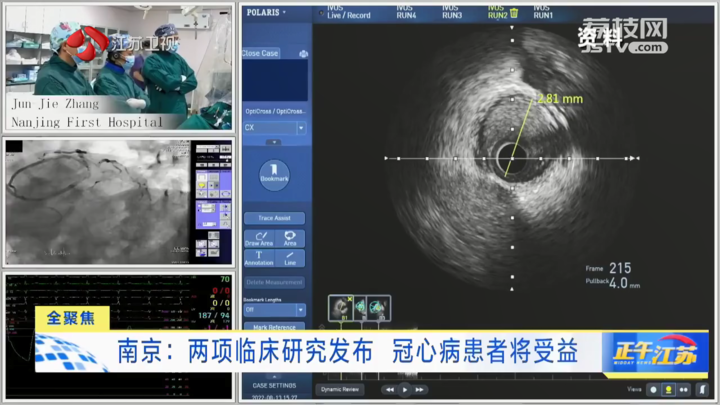Switch to the IVUS RUN1 tab

pyautogui.click(x=542, y=14)
